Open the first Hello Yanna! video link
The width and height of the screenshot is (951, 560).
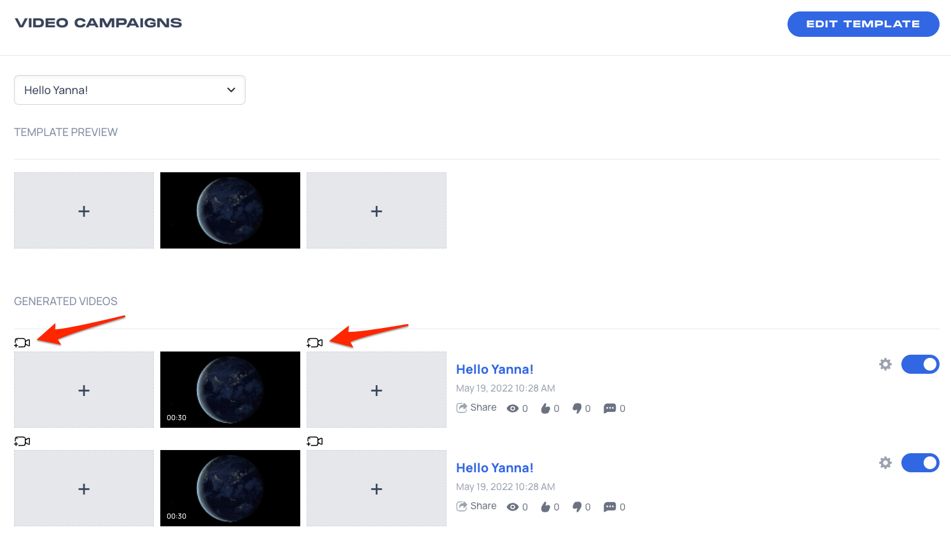495,369
